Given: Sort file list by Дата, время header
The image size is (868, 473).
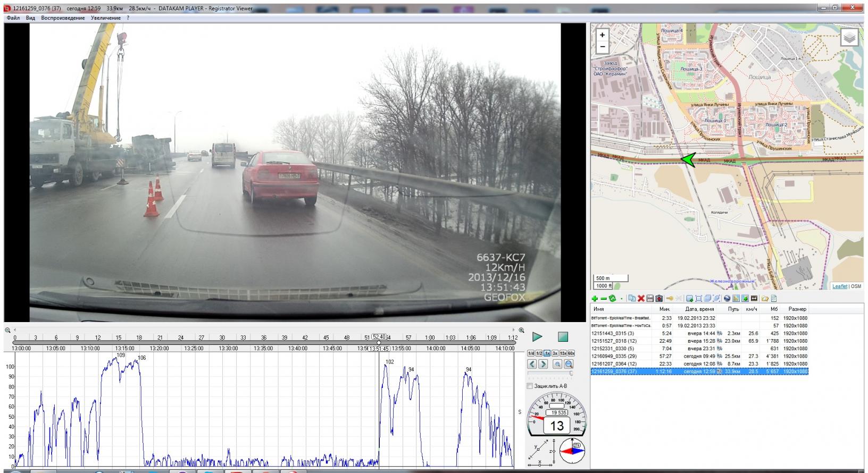Looking at the screenshot, I should coord(695,309).
